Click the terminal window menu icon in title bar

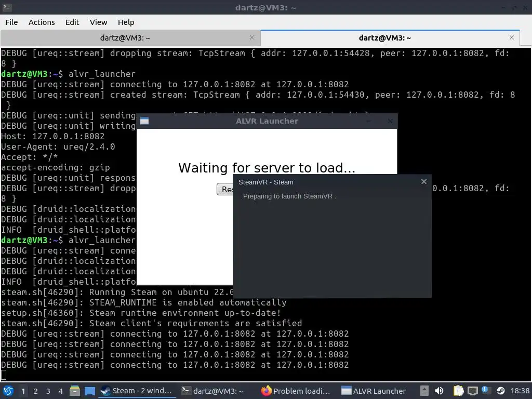[7, 7]
